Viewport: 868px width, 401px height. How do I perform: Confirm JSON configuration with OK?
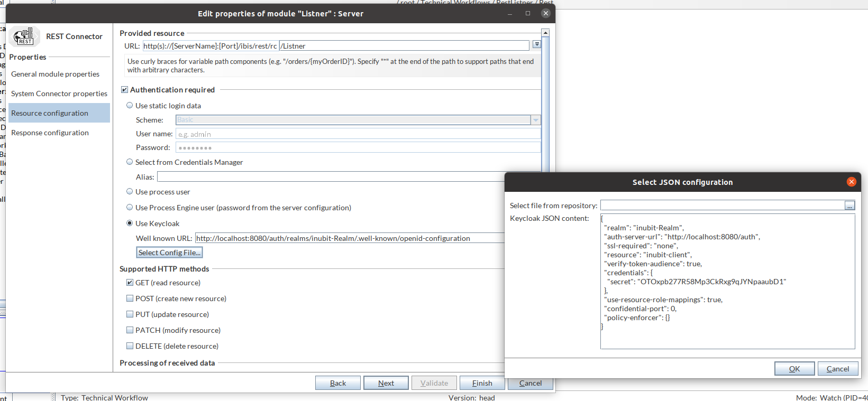pos(794,369)
